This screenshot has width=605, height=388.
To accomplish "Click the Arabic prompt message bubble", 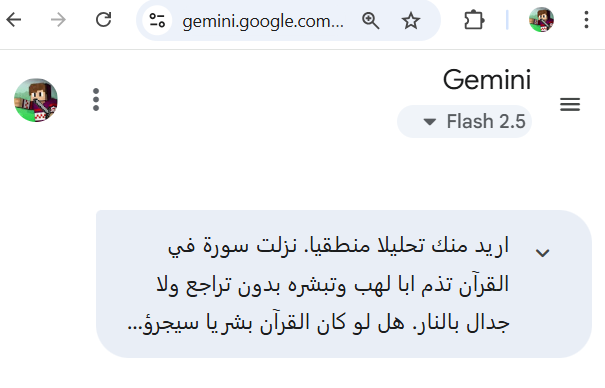I will point(344,284).
